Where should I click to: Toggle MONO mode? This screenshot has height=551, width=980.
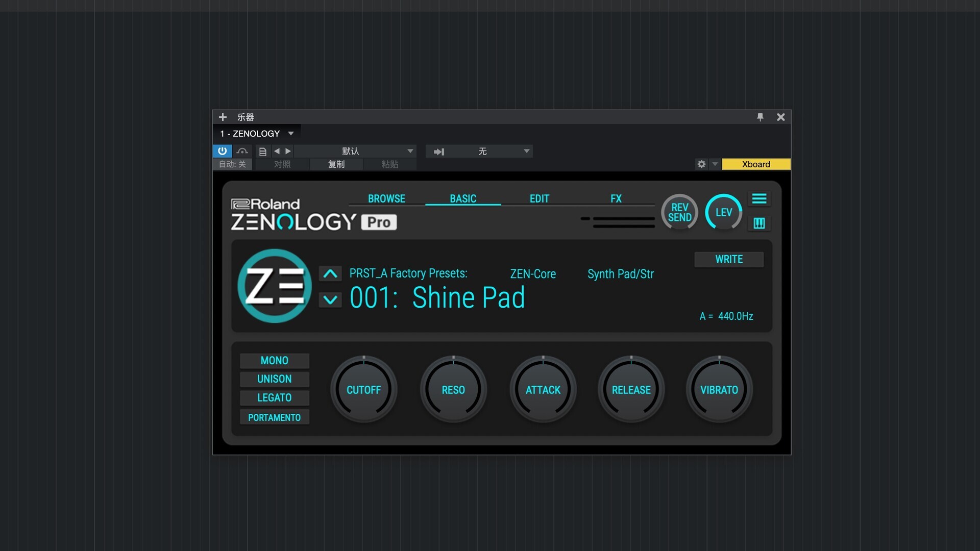(274, 361)
